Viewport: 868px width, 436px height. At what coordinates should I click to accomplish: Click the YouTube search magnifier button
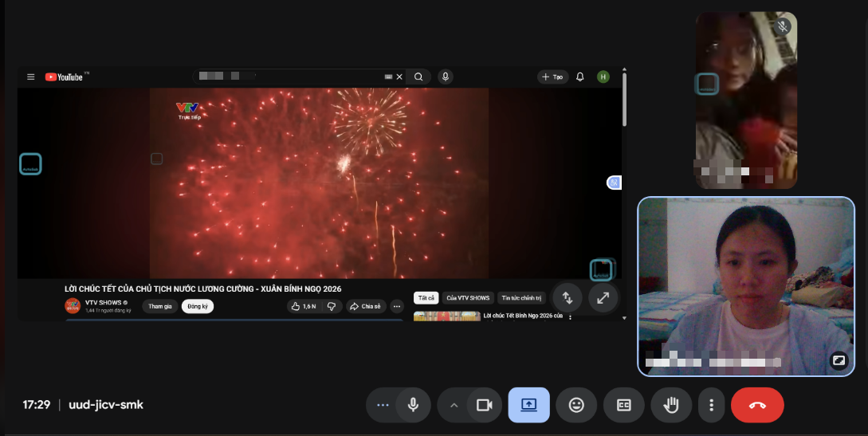tap(418, 77)
